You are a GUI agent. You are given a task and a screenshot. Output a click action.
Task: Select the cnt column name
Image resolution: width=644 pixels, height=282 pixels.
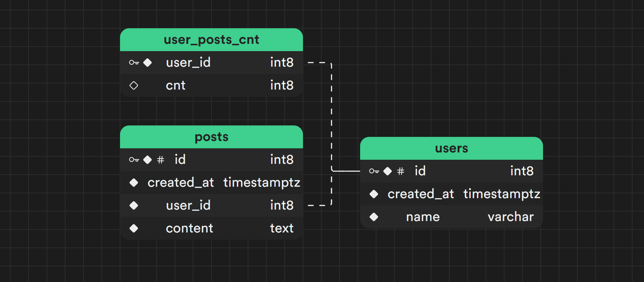pyautogui.click(x=176, y=85)
